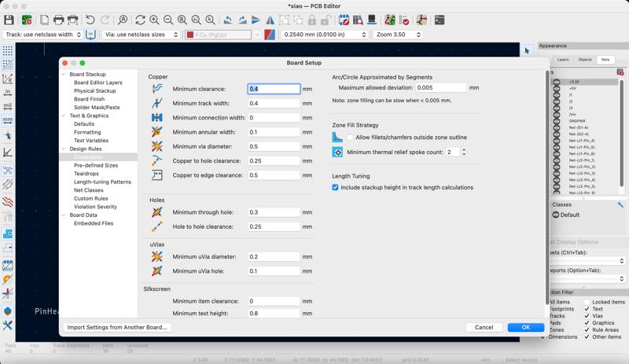The image size is (629, 364).
Task: Switch to the Objects tab in Appearance
Action: (x=585, y=60)
